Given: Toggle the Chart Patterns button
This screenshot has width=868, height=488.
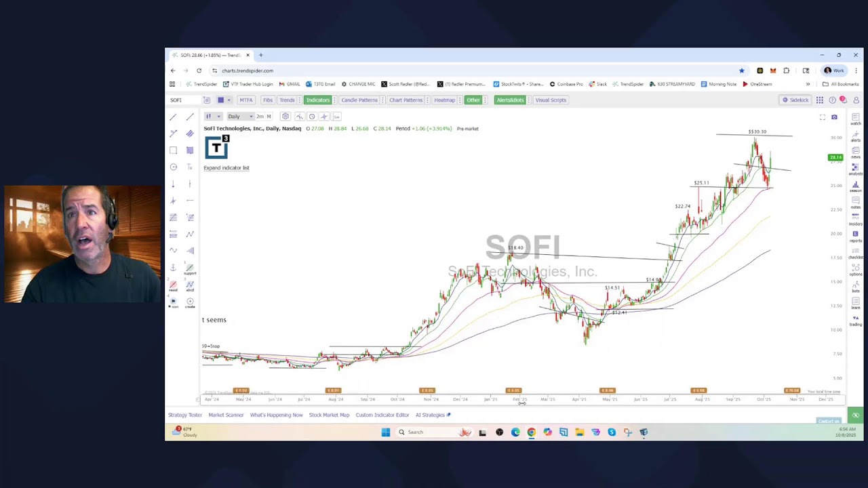Looking at the screenshot, I should click(406, 100).
